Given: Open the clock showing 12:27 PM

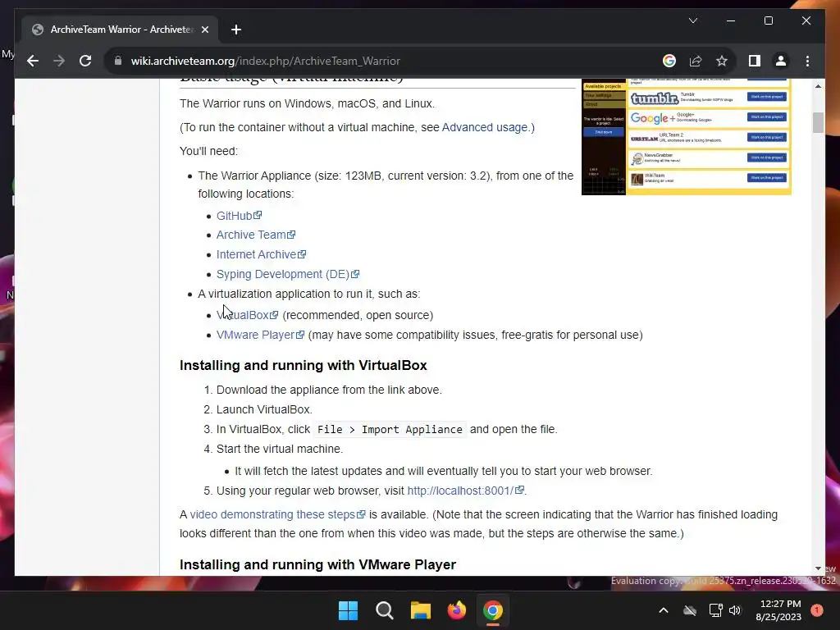Looking at the screenshot, I should click(778, 610).
